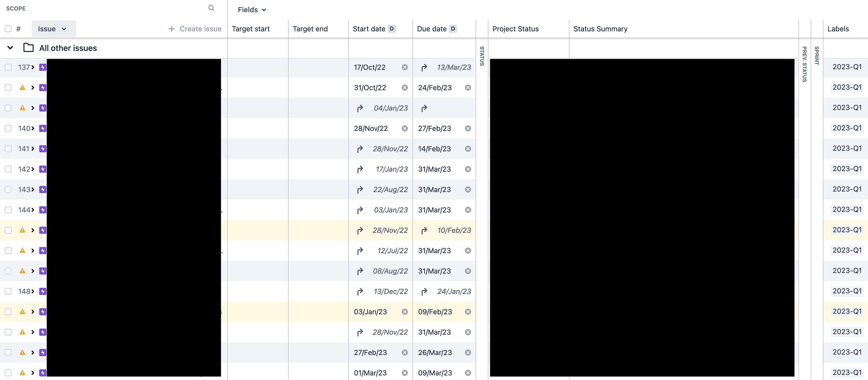Check the box for row 143
The image size is (868, 380).
8,190
